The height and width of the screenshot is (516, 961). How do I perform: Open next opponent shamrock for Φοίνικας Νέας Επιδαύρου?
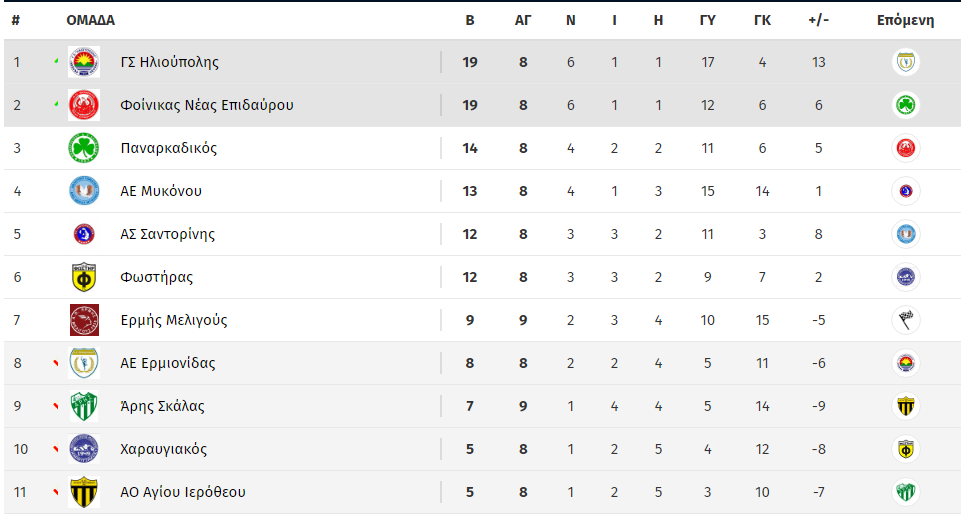906,105
